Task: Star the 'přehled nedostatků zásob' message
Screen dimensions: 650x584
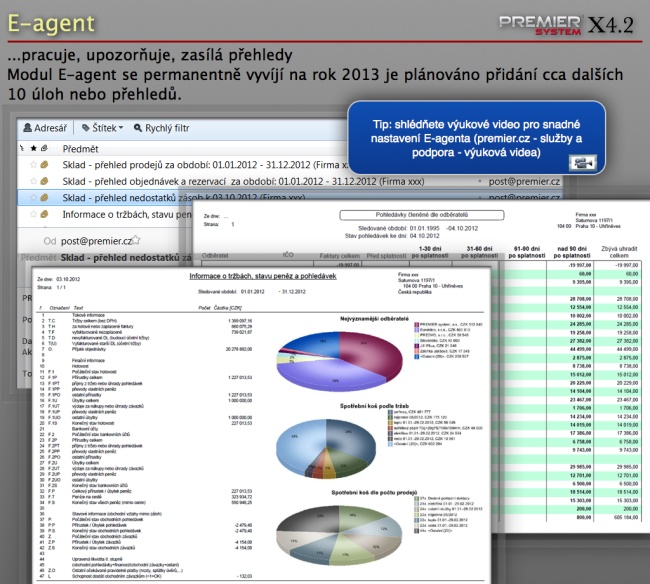Action: point(33,198)
